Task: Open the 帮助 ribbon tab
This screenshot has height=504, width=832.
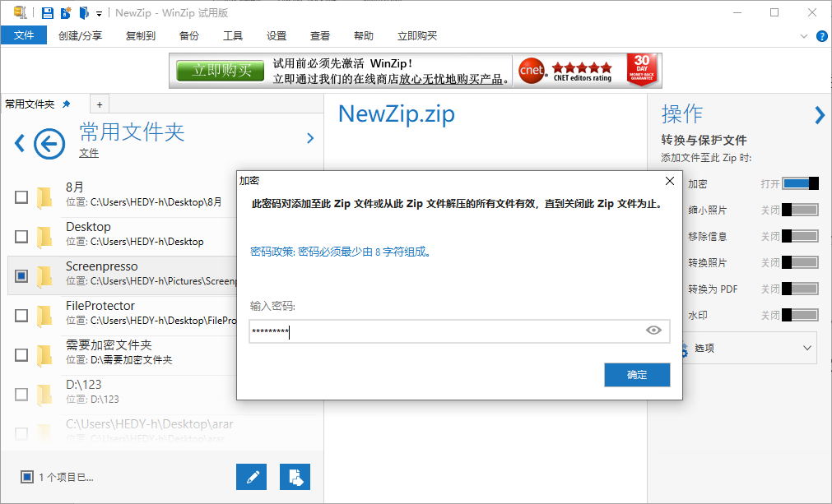Action: [x=364, y=35]
